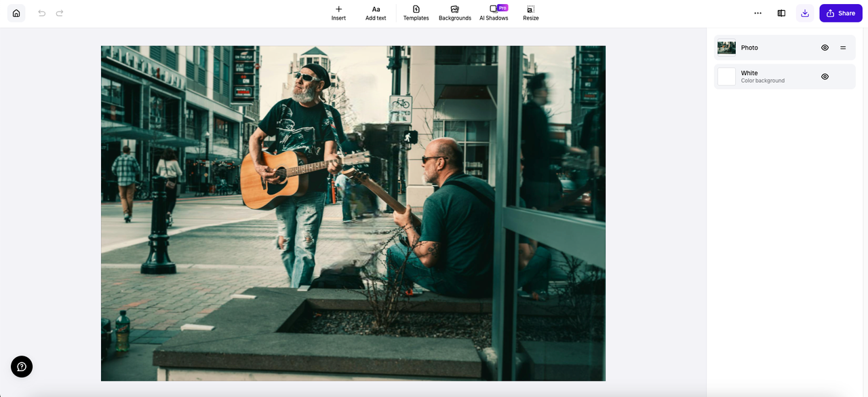Go to the home screen icon
868x397 pixels.
(16, 13)
